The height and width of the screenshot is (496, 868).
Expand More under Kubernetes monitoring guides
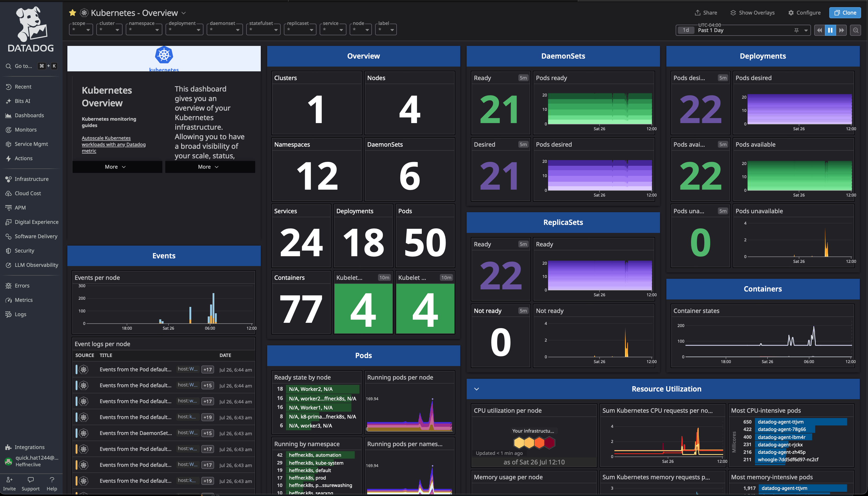tap(117, 167)
